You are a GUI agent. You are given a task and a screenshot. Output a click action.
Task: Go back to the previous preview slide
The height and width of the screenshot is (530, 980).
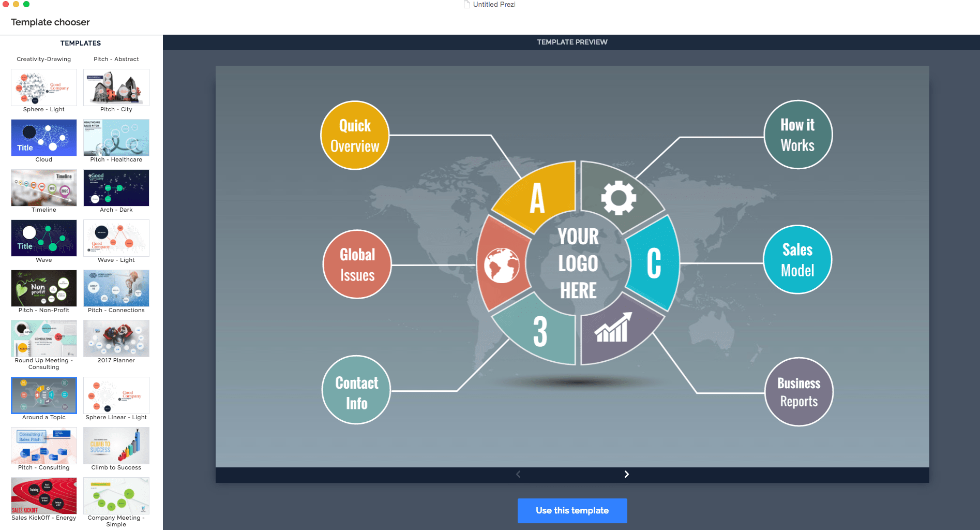coord(518,474)
